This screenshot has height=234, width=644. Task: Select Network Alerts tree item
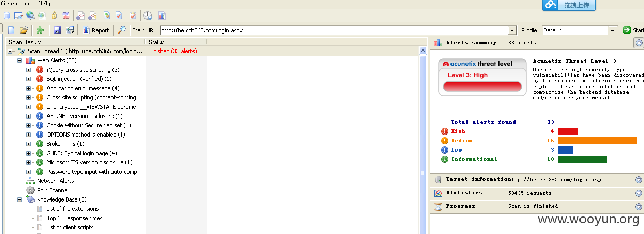[x=55, y=181]
